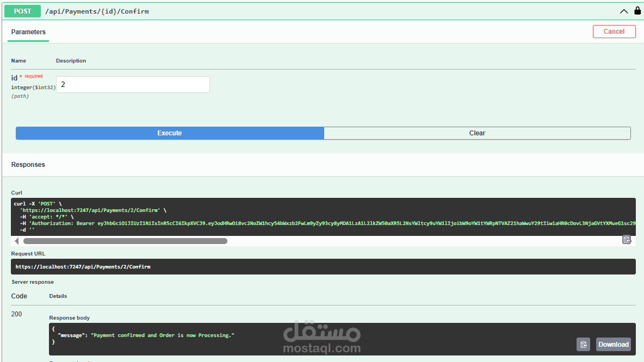Click the (path) parameter location label
This screenshot has height=362, width=644.
(20, 96)
